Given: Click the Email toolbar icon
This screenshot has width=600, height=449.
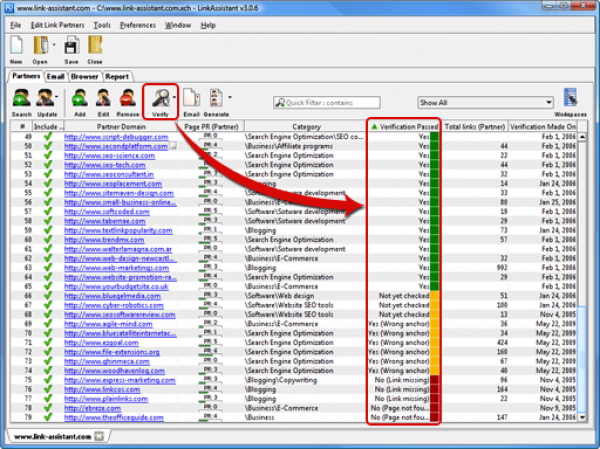Looking at the screenshot, I should tap(192, 98).
